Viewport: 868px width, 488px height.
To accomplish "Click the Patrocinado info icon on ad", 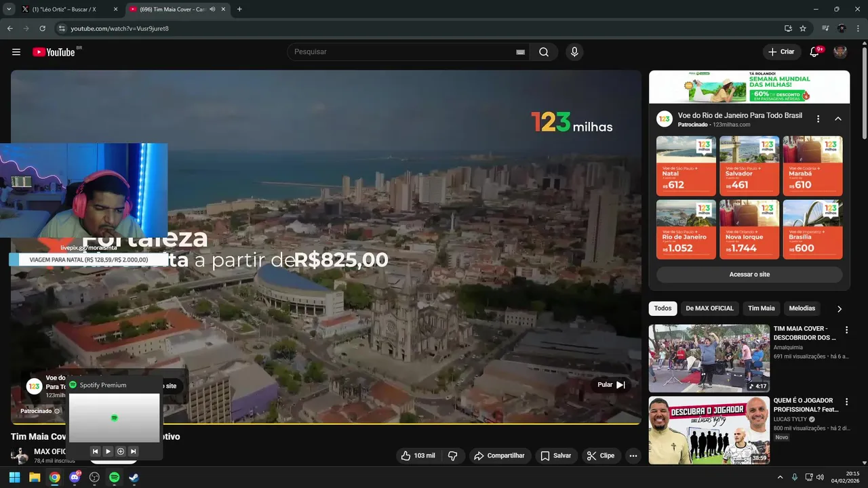I will 57,411.
